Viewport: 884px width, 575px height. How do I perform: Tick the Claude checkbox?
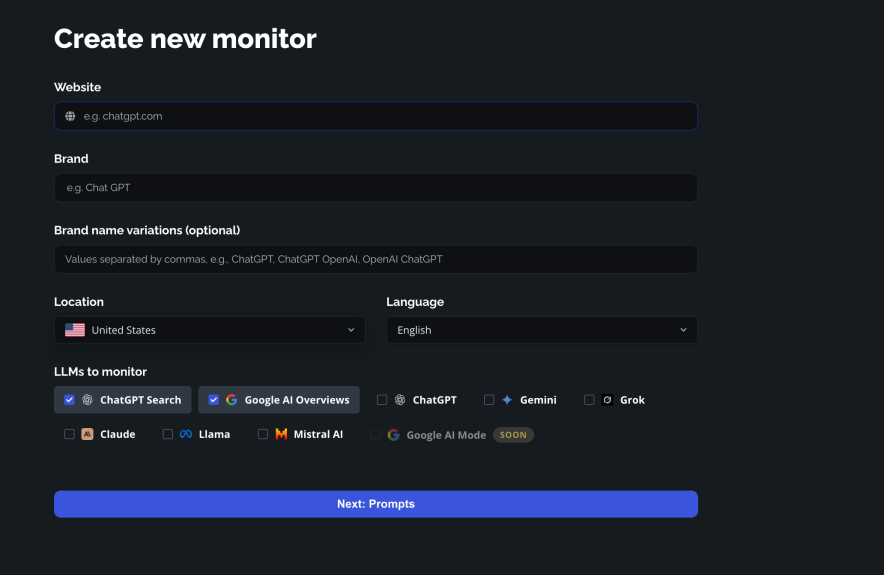pyautogui.click(x=69, y=434)
